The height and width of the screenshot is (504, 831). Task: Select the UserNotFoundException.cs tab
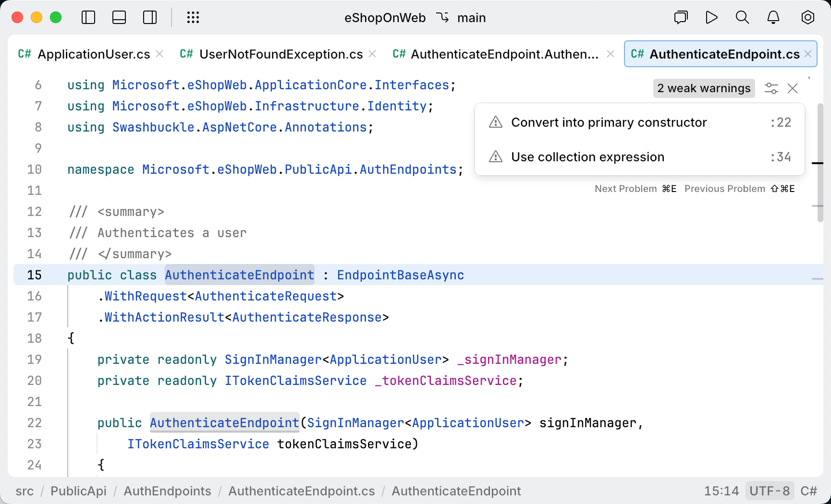tap(281, 54)
